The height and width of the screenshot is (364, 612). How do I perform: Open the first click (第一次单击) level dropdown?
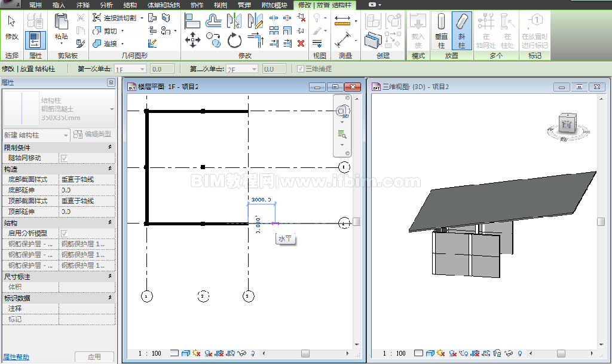pos(141,69)
